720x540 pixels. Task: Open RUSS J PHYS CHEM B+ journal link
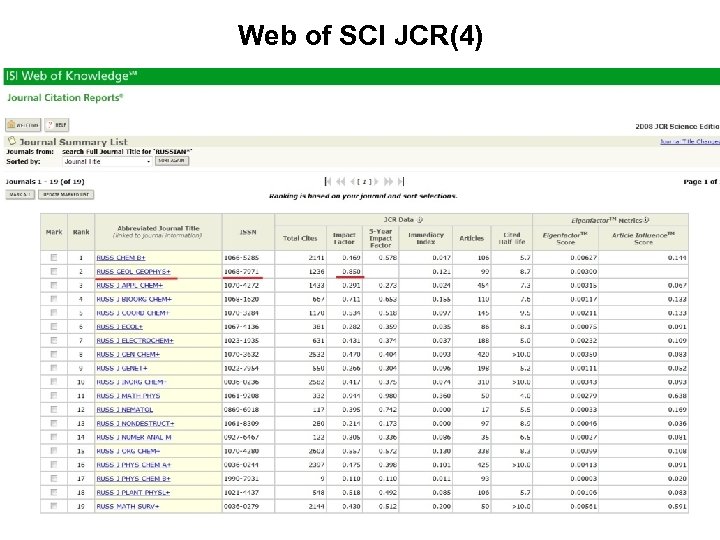click(133, 478)
